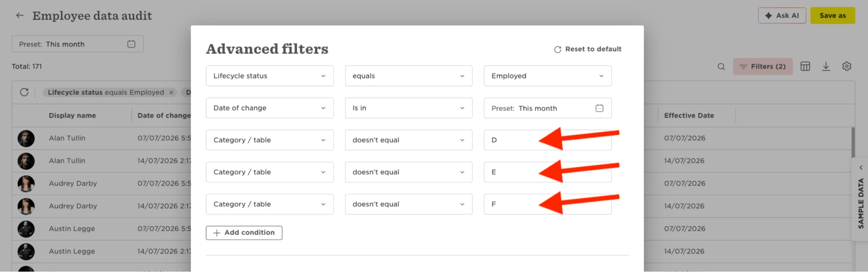Image resolution: width=868 pixels, height=272 pixels.
Task: Click the back arrow beside Employee data audit
Action: (20, 16)
